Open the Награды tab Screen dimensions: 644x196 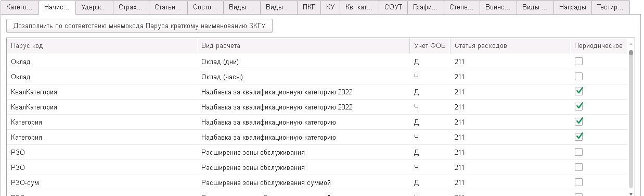pyautogui.click(x=572, y=7)
